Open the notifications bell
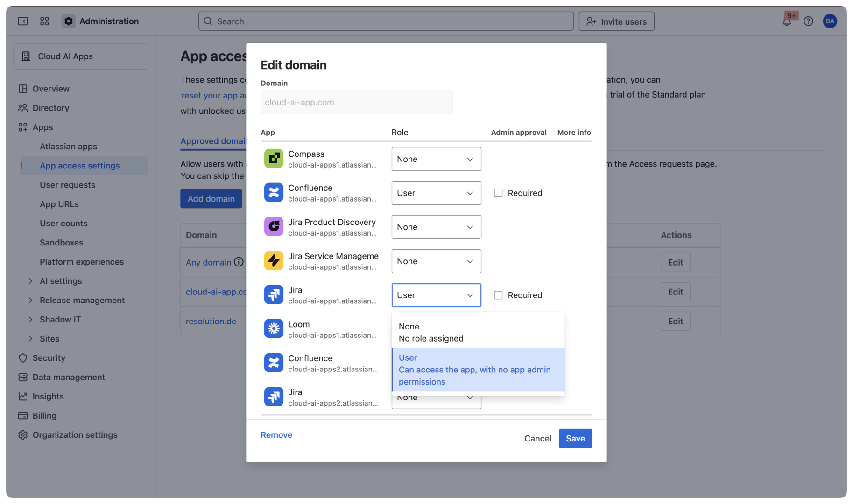This screenshot has height=504, width=853. coord(787,21)
